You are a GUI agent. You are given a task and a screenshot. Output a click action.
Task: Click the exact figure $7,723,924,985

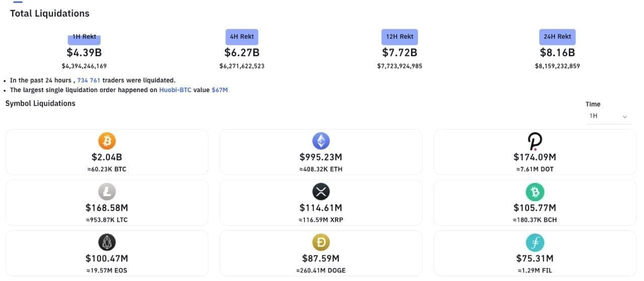click(x=399, y=66)
